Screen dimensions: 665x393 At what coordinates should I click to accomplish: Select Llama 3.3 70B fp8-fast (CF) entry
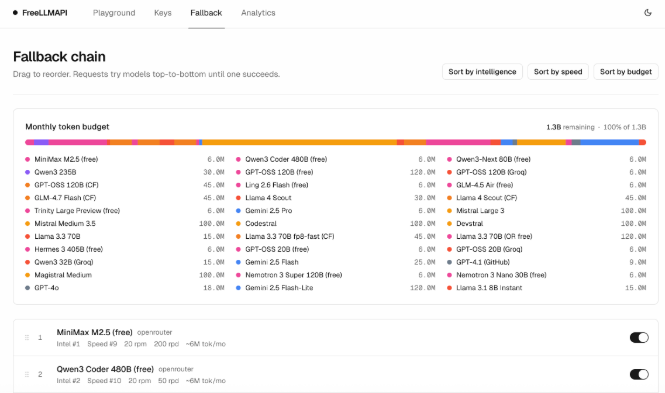point(335,236)
